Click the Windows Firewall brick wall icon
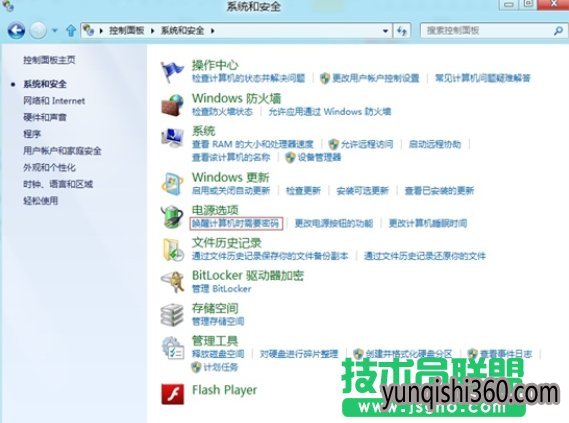This screenshot has width=569, height=423. tap(172, 105)
